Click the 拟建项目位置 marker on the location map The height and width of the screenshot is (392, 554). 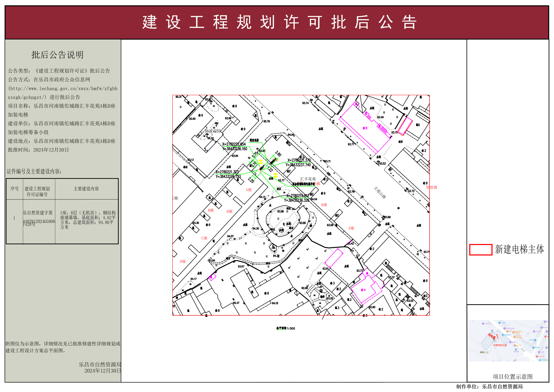(500, 345)
